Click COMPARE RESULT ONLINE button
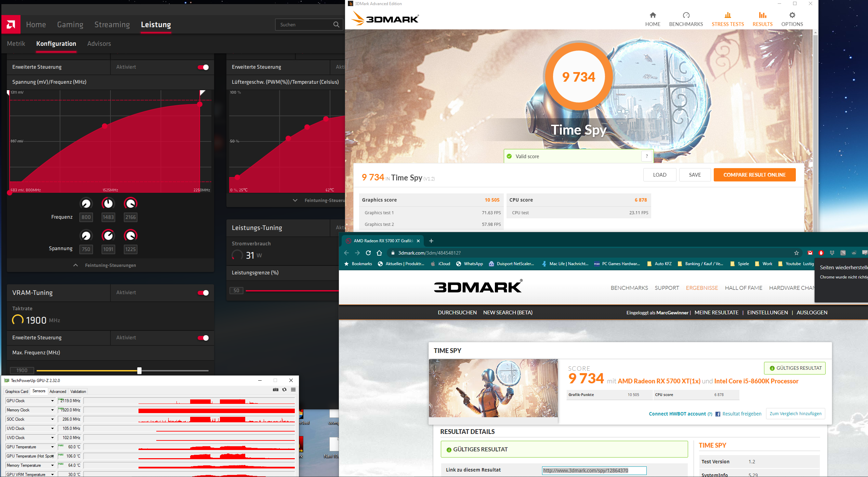This screenshot has width=868, height=477. (754, 175)
